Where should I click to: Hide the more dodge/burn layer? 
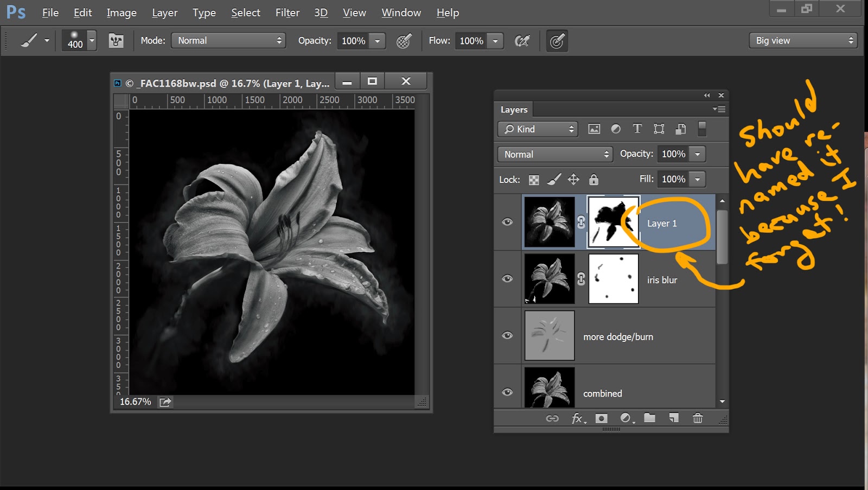507,335
